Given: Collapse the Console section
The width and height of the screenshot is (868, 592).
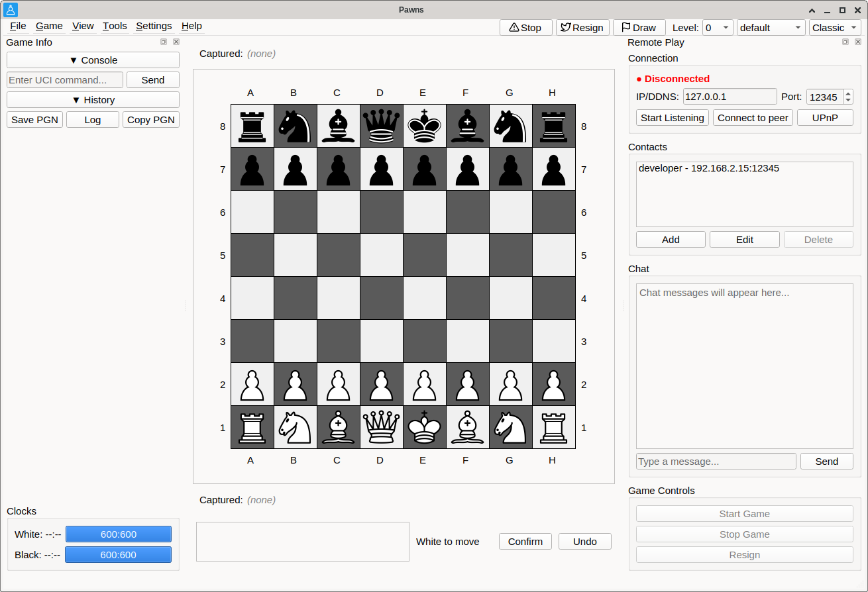Looking at the screenshot, I should click(x=93, y=60).
